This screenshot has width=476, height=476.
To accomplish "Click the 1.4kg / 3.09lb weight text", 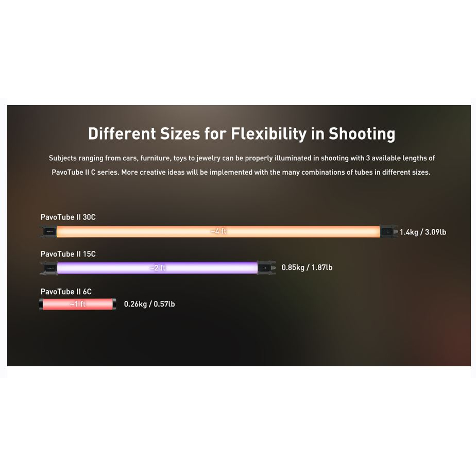I will click(x=423, y=232).
